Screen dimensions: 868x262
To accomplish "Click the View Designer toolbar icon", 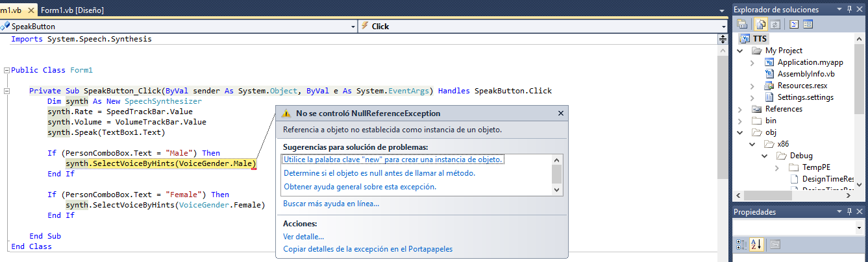I will 808,25.
